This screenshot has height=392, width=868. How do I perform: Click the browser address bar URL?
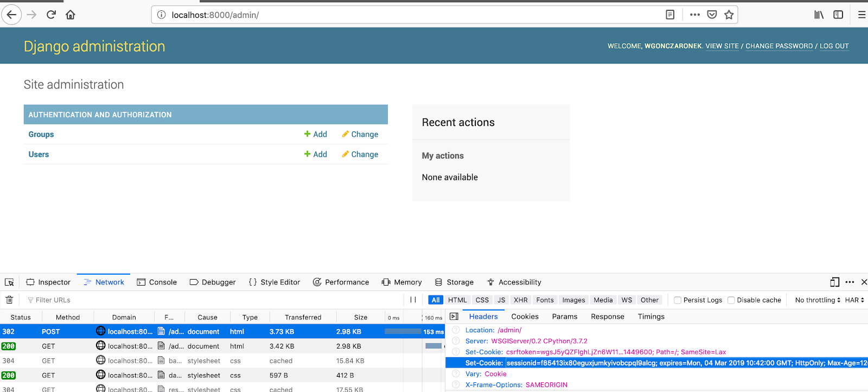click(215, 15)
